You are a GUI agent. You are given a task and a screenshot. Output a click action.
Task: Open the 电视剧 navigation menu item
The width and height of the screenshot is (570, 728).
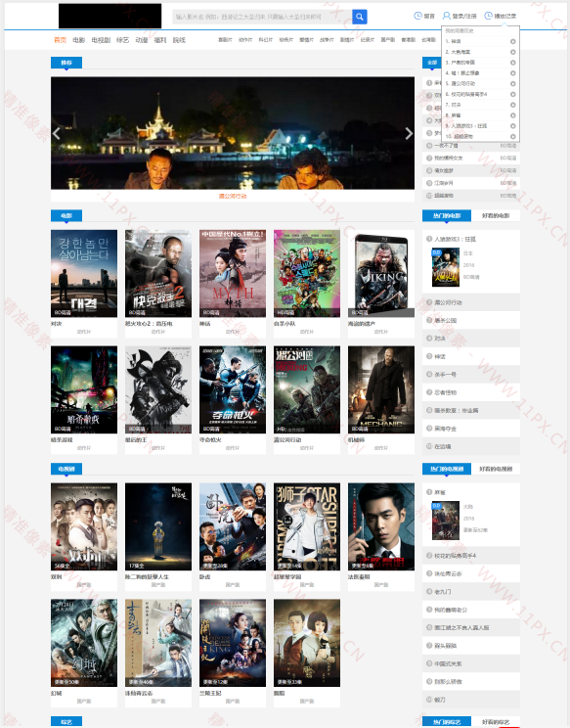101,40
